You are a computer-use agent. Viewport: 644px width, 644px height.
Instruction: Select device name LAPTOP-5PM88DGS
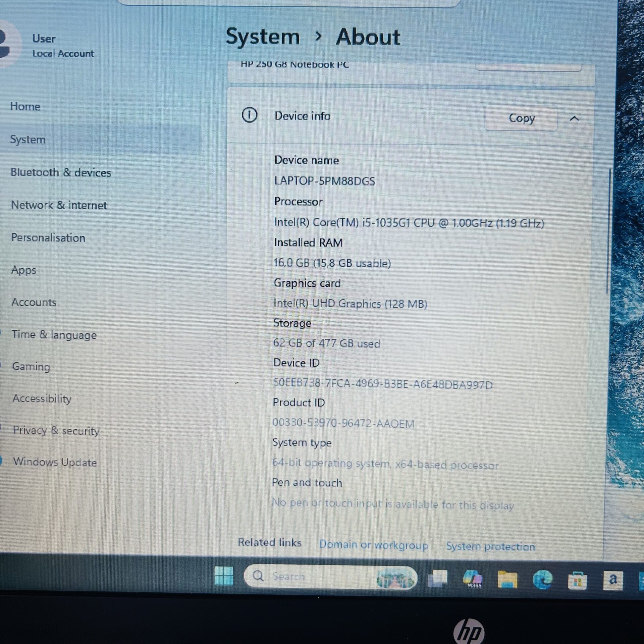(325, 181)
